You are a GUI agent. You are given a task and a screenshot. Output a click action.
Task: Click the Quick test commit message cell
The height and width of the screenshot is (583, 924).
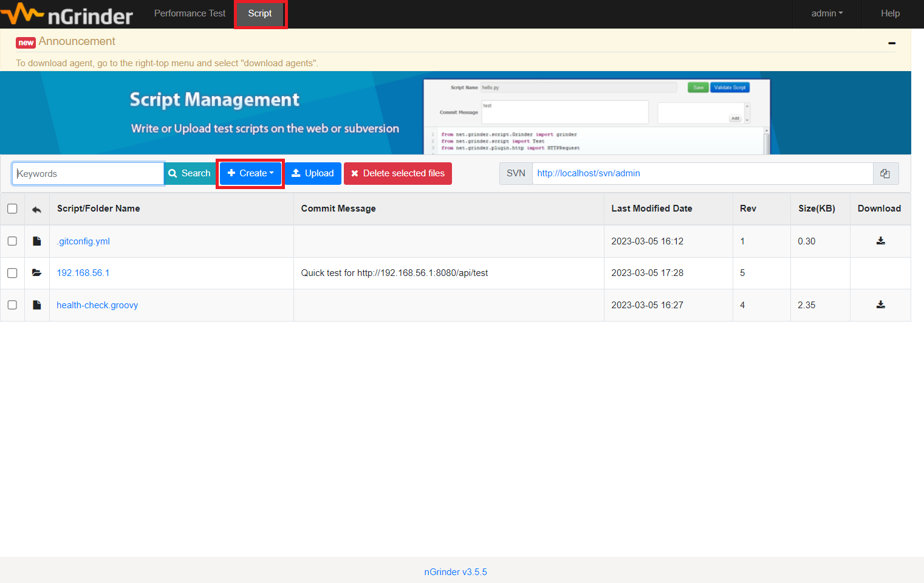394,273
